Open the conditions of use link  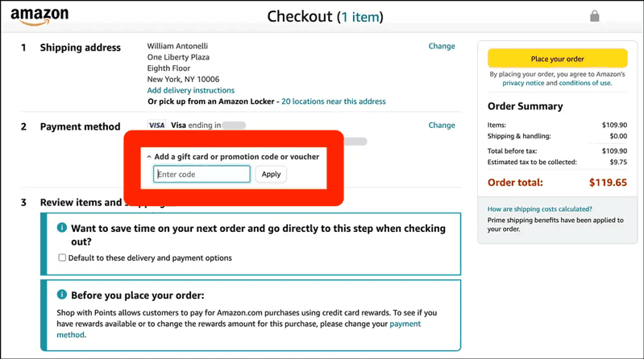[x=585, y=83]
